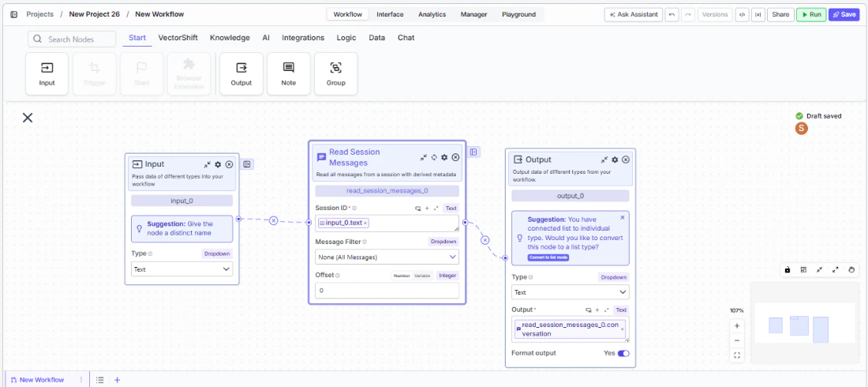The height and width of the screenshot is (387, 868).
Task: Add an Input node from the toolbar
Action: pos(47,73)
